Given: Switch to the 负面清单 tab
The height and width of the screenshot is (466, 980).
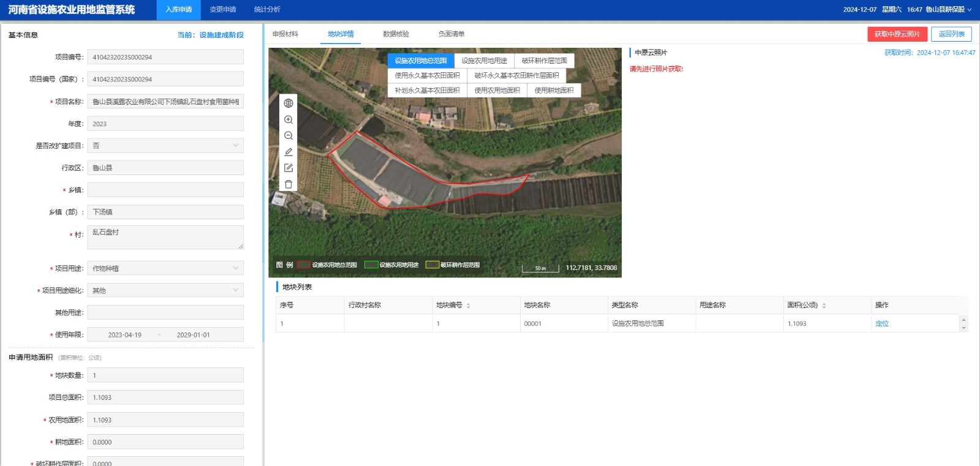Looking at the screenshot, I should tap(451, 34).
